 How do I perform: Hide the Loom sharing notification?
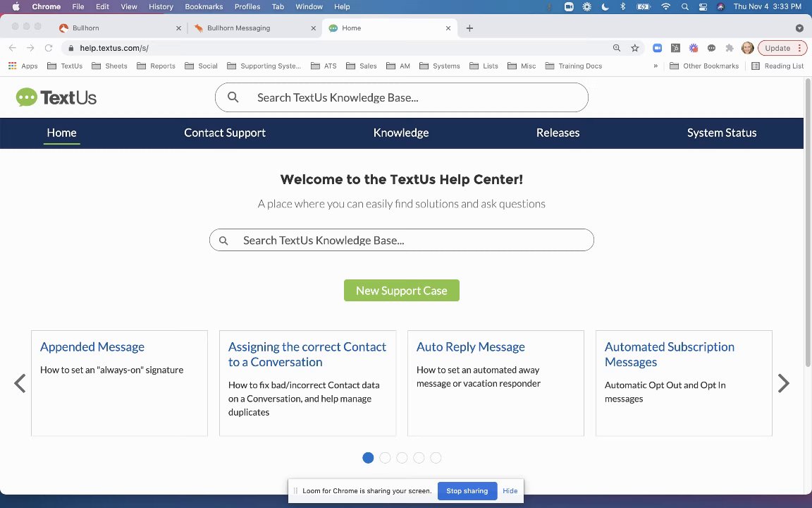[x=510, y=491]
